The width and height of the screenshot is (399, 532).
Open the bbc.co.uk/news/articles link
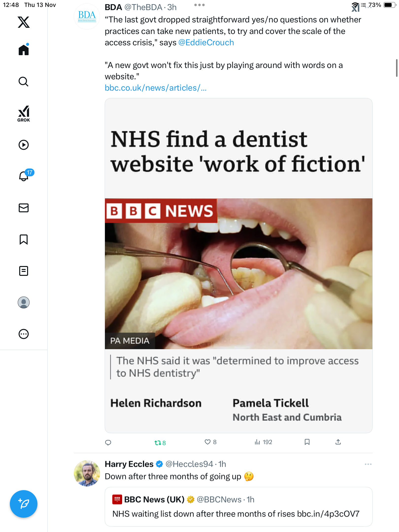(155, 88)
